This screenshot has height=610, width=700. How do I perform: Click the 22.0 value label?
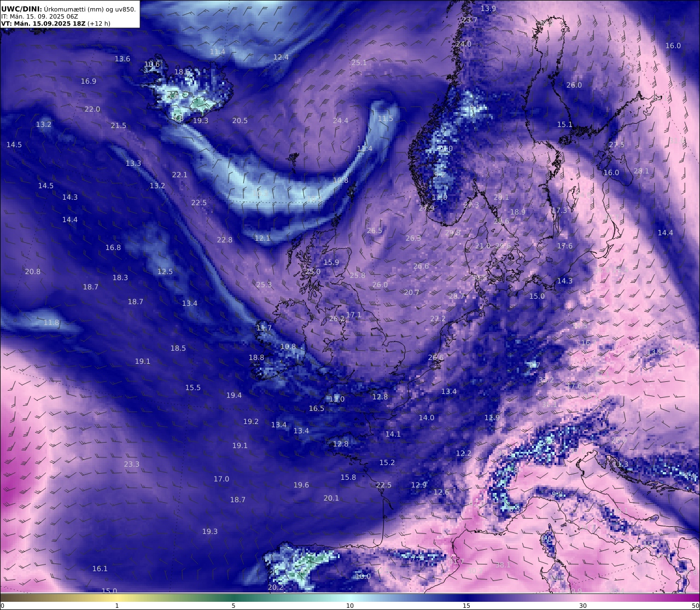pyautogui.click(x=92, y=109)
